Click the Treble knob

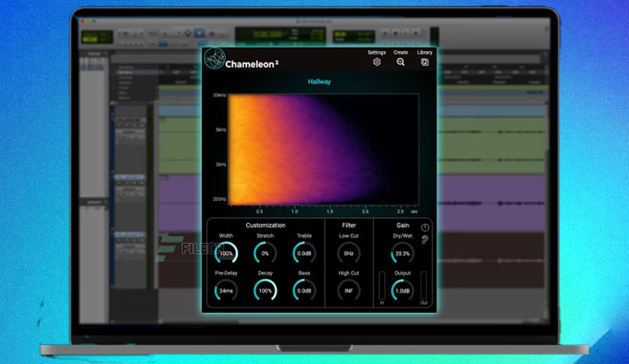point(304,253)
